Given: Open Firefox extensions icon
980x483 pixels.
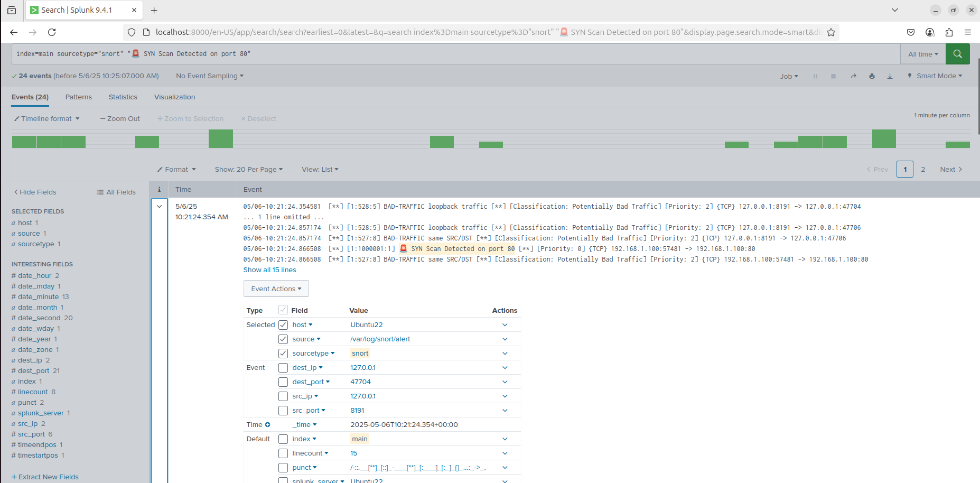Looking at the screenshot, I should (949, 32).
